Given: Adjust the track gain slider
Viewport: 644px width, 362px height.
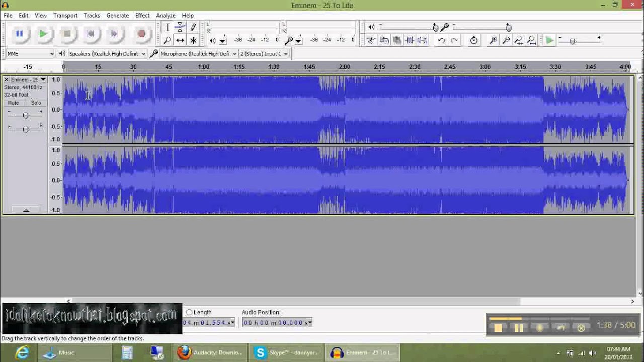Looking at the screenshot, I should pyautogui.click(x=25, y=116).
